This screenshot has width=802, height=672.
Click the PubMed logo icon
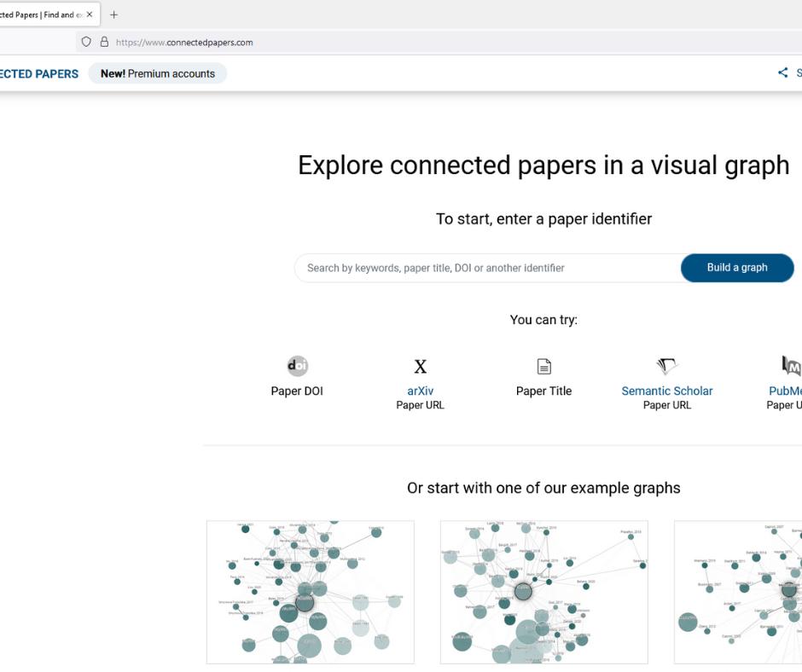click(791, 366)
